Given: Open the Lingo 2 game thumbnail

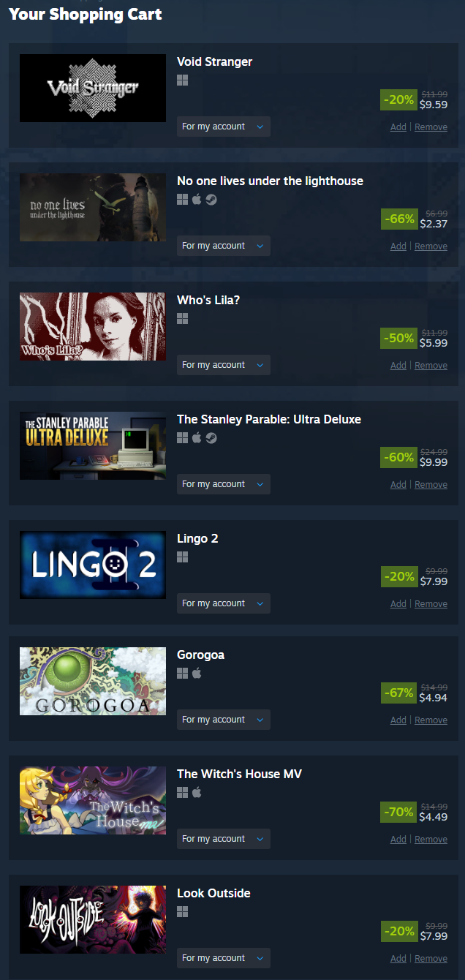Looking at the screenshot, I should [93, 565].
